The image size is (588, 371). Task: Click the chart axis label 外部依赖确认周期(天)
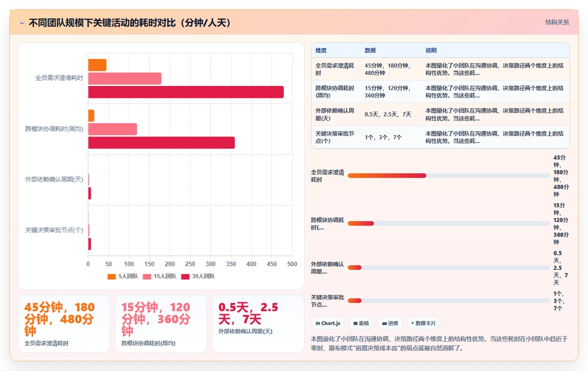point(54,180)
